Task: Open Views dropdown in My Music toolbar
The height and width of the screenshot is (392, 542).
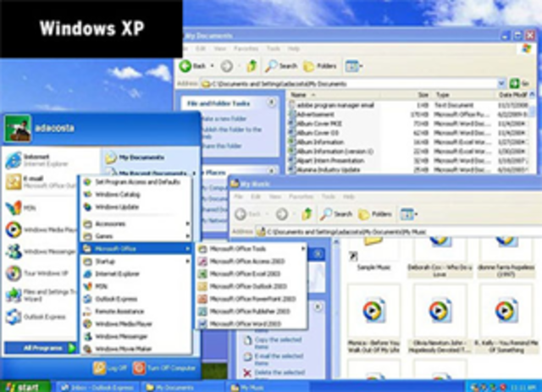Action: click(409, 214)
